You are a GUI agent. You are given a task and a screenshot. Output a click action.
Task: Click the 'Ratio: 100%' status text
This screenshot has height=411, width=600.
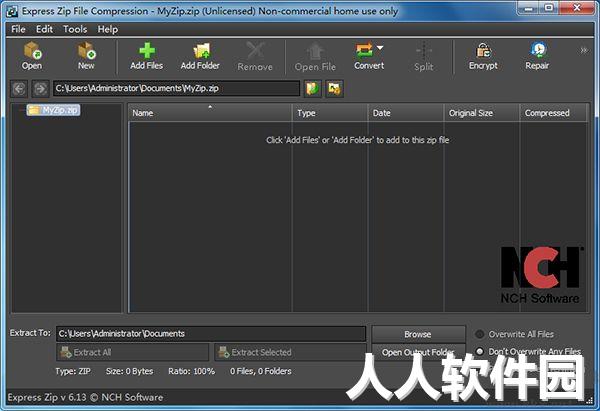(191, 371)
